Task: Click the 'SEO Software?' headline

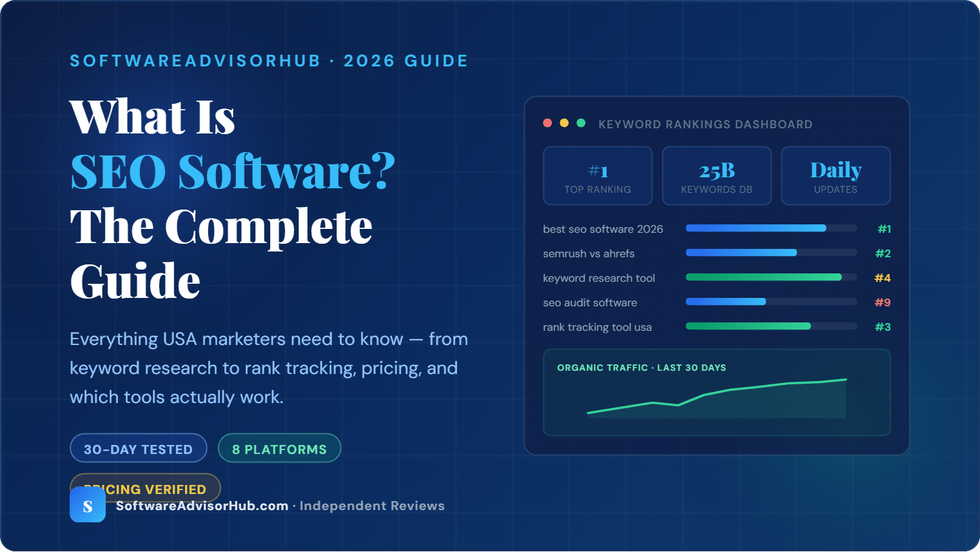Action: pyautogui.click(x=233, y=172)
